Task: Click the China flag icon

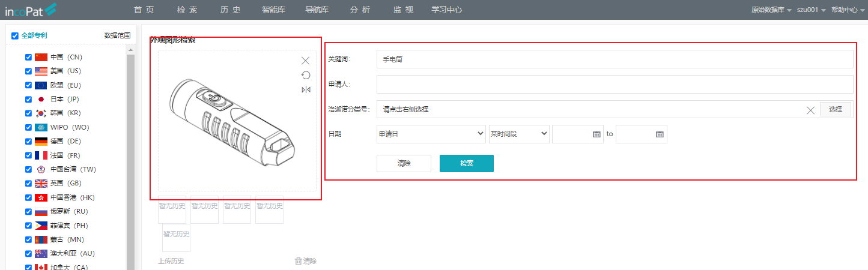Action: [x=41, y=57]
